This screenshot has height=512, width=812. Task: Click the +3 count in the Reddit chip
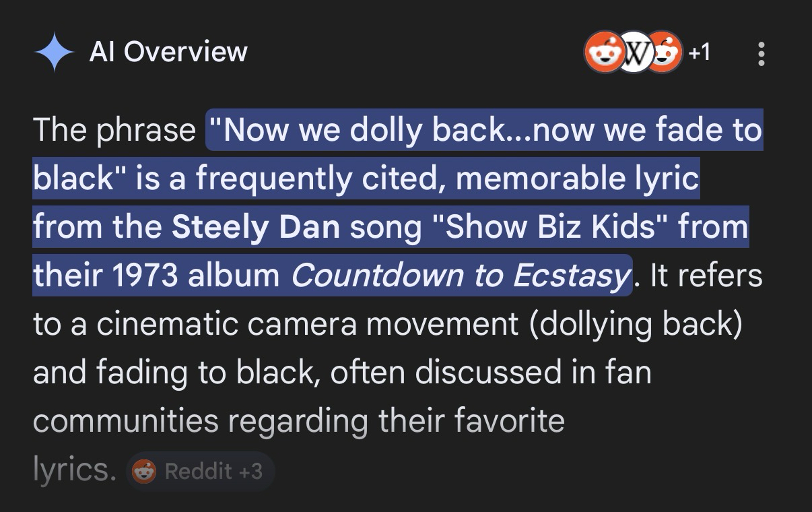click(250, 471)
